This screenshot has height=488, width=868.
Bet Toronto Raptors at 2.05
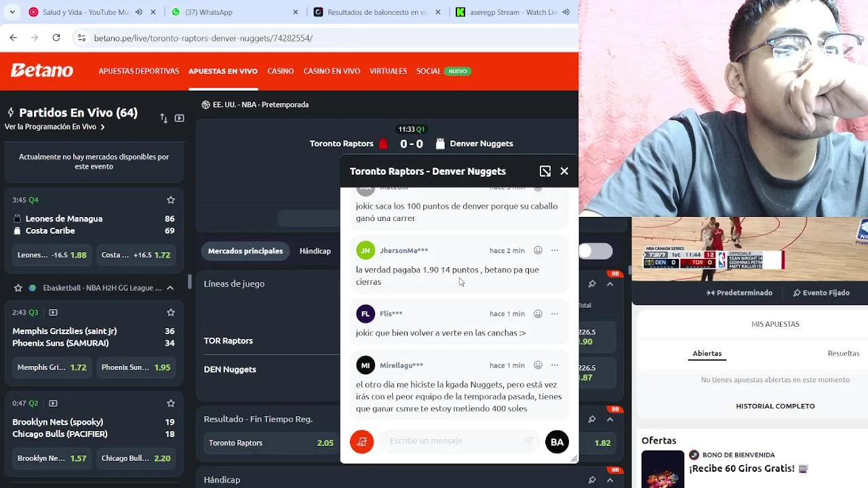[271, 443]
